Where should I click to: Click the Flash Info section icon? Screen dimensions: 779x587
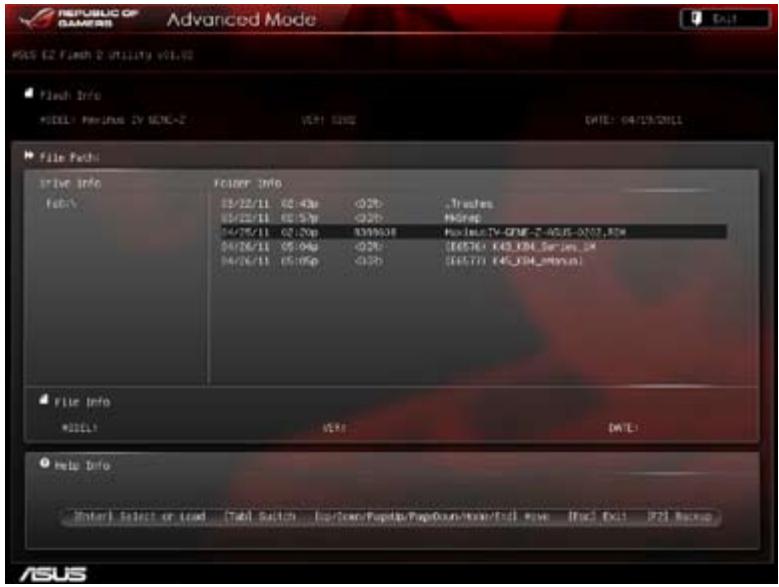29,93
